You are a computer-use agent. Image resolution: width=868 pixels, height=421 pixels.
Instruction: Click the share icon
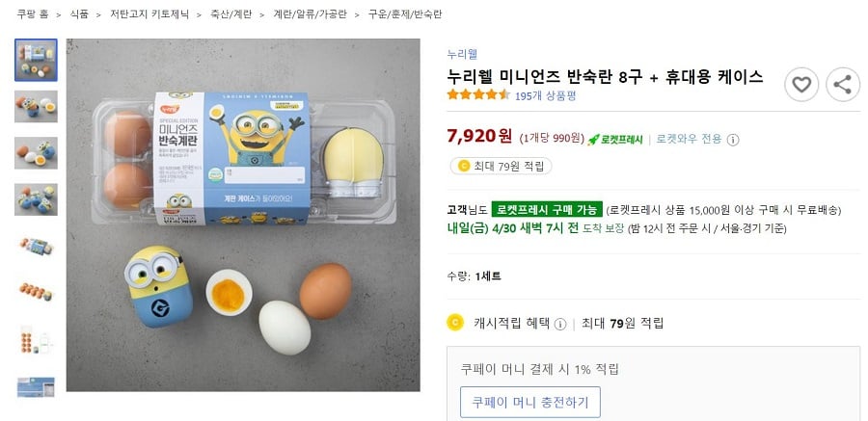843,85
